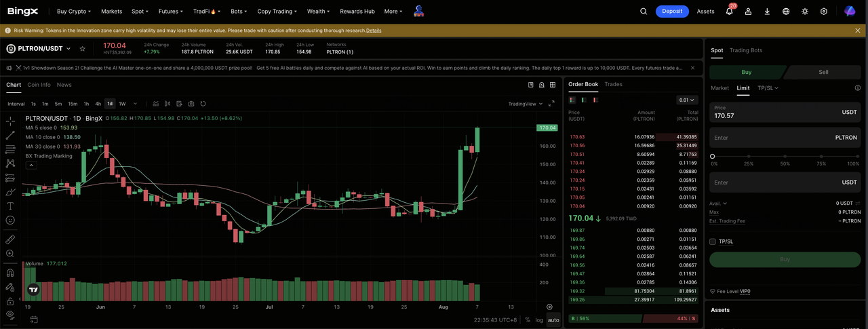This screenshot has height=329, width=868.
Task: Open the header settings gear icon
Action: (x=824, y=12)
